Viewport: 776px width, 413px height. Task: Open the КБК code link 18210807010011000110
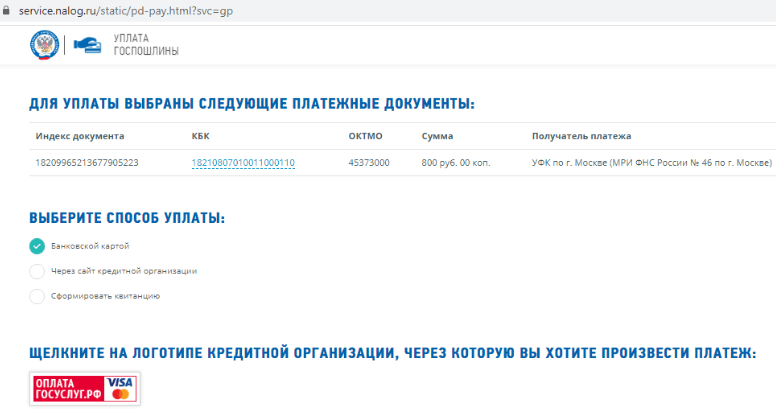[x=243, y=163]
